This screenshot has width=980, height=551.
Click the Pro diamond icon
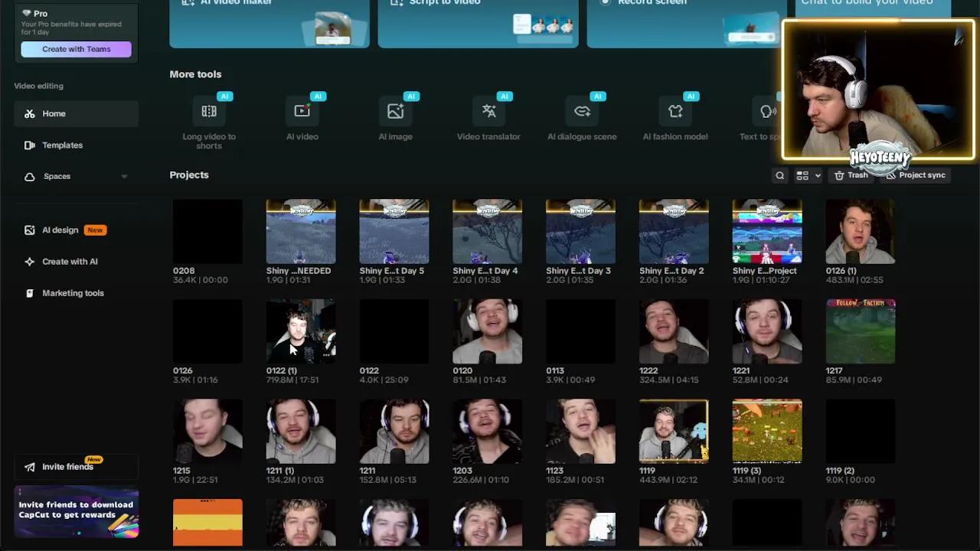tap(27, 13)
